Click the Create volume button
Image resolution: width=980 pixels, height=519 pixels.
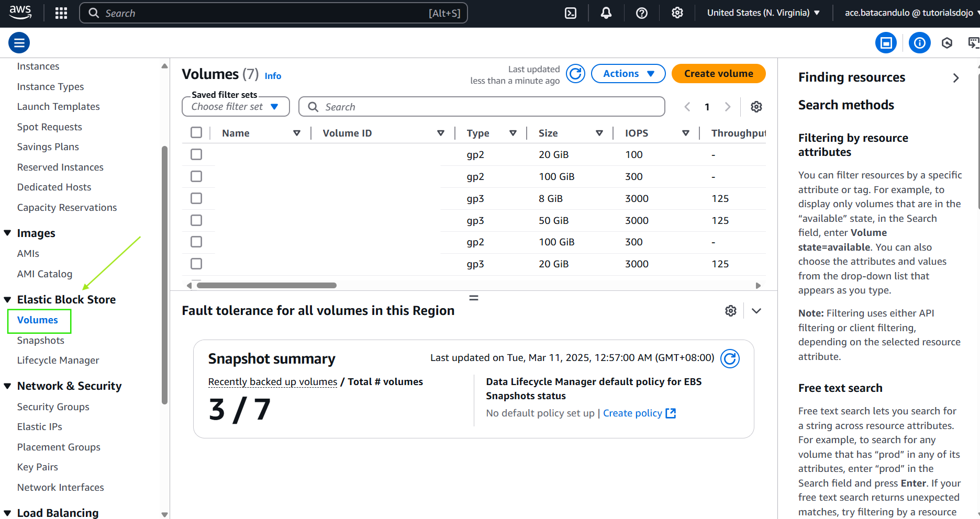718,74
